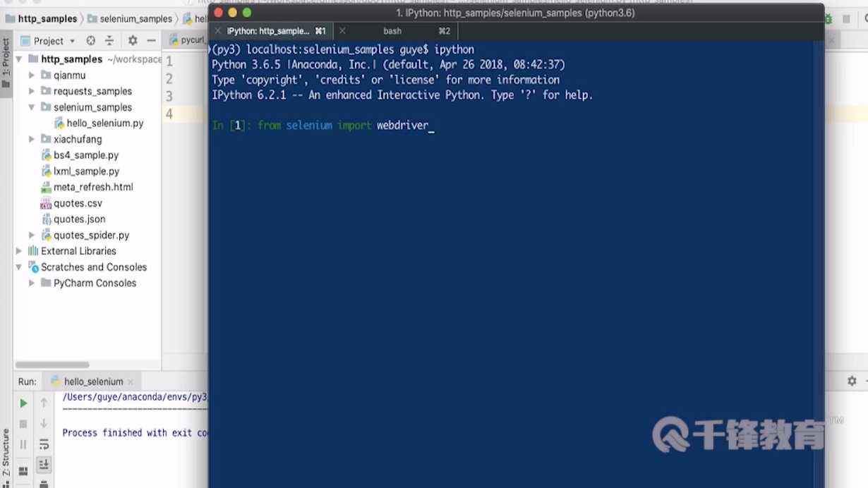Screen dimensions: 868x488
Task: Click the editor tab close X at right
Action: [x=831, y=40]
